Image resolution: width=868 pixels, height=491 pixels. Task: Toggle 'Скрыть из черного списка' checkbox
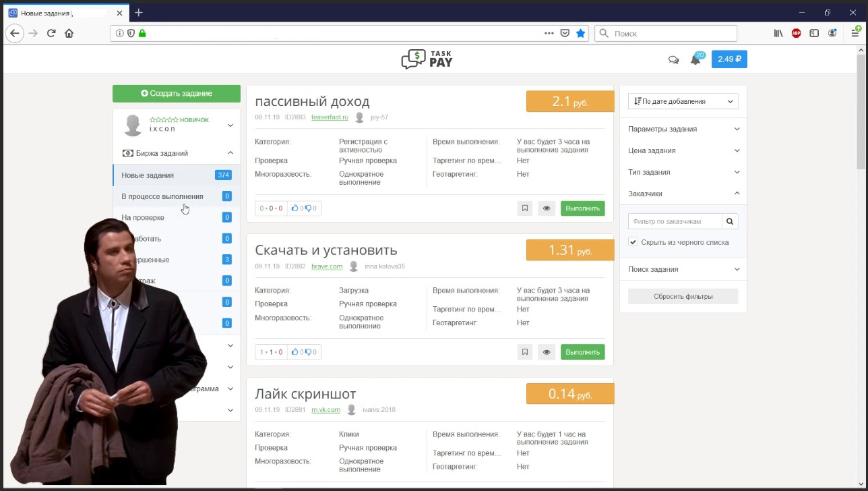[x=633, y=242]
